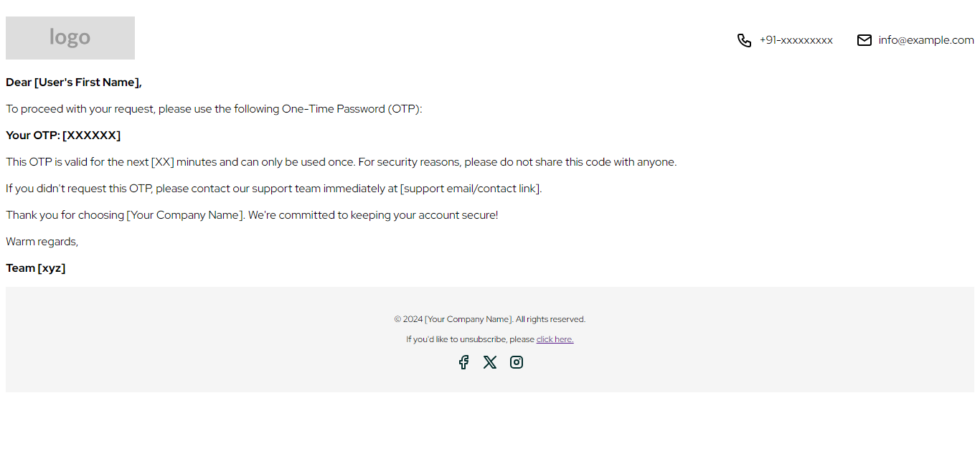980x454 pixels.
Task: Click the "If you'd like to unsubscribe" text
Action: point(470,339)
